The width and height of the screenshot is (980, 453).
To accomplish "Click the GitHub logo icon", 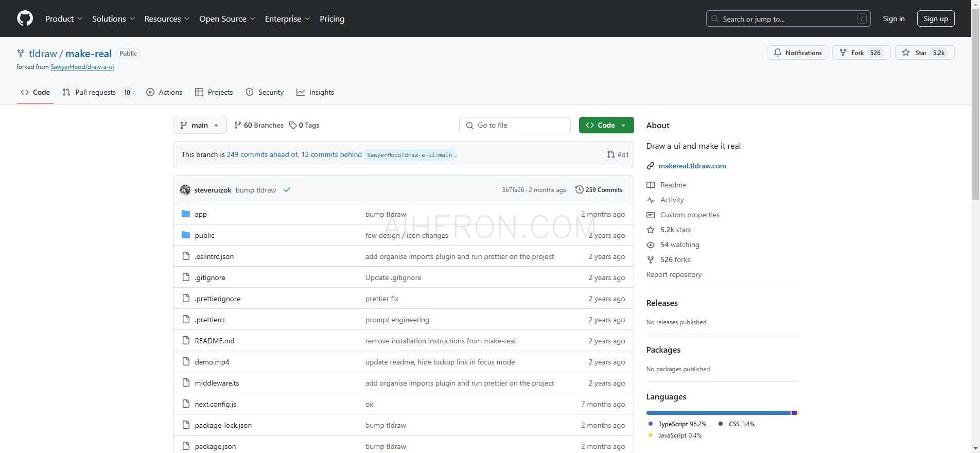I will 25,19.
